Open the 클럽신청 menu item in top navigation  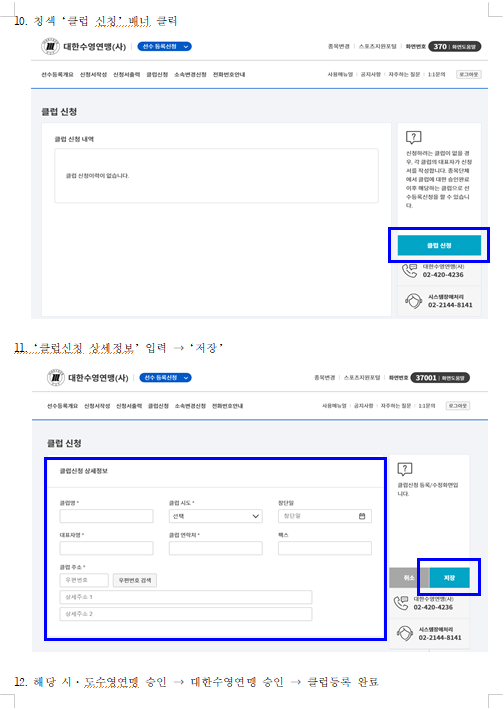pyautogui.click(x=157, y=74)
